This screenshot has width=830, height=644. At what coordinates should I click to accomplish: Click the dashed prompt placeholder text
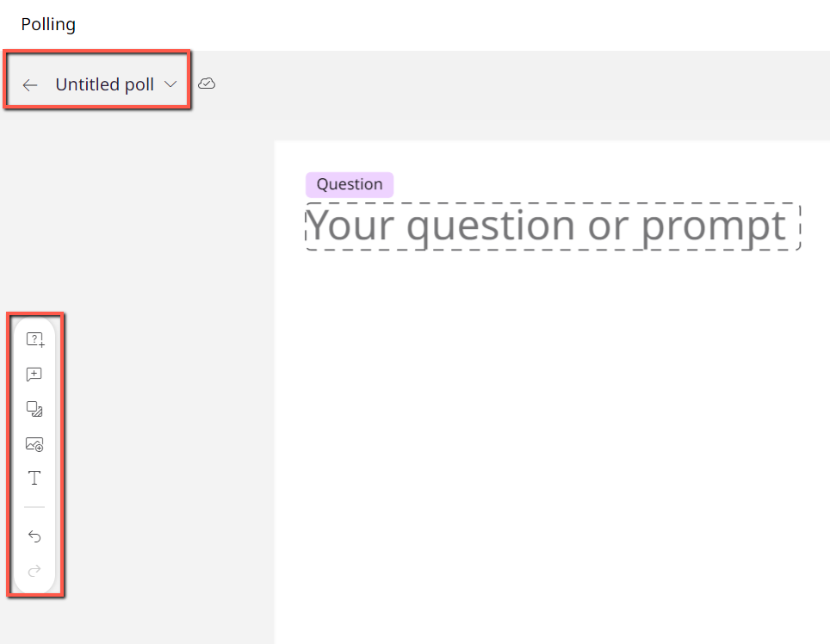[551, 226]
